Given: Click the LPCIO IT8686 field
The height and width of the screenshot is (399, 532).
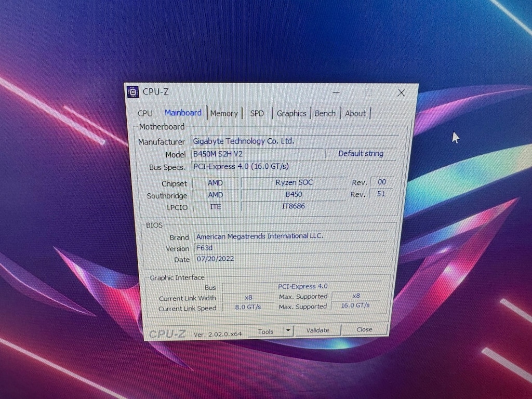Looking at the screenshot, I should [294, 206].
